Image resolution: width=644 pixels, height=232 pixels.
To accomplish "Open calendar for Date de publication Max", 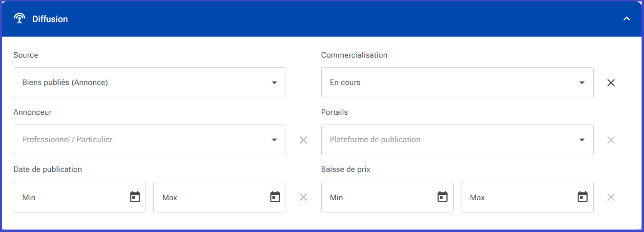I will (275, 197).
